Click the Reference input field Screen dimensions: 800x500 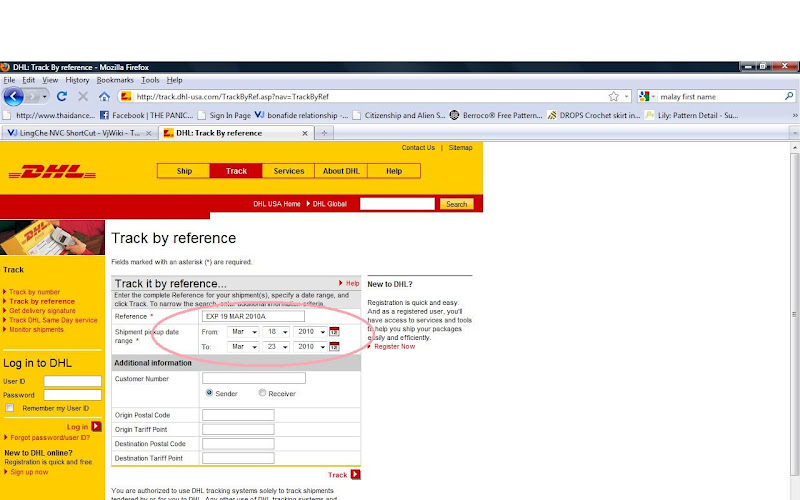point(253,316)
